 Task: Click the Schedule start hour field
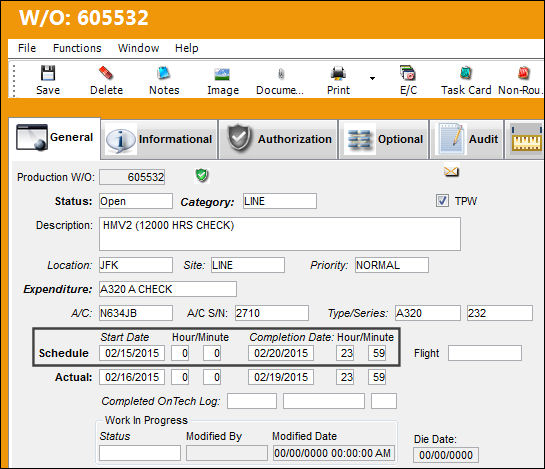coord(180,353)
